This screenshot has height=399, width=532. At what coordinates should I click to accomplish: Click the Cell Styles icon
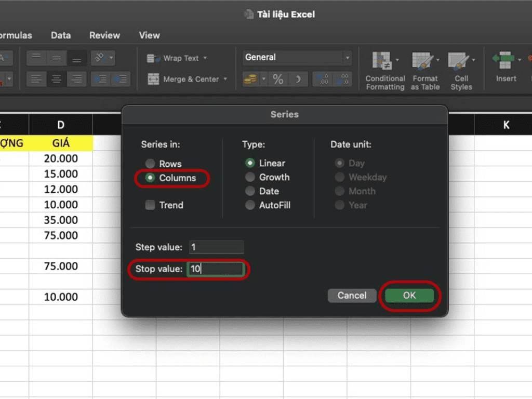tap(458, 61)
